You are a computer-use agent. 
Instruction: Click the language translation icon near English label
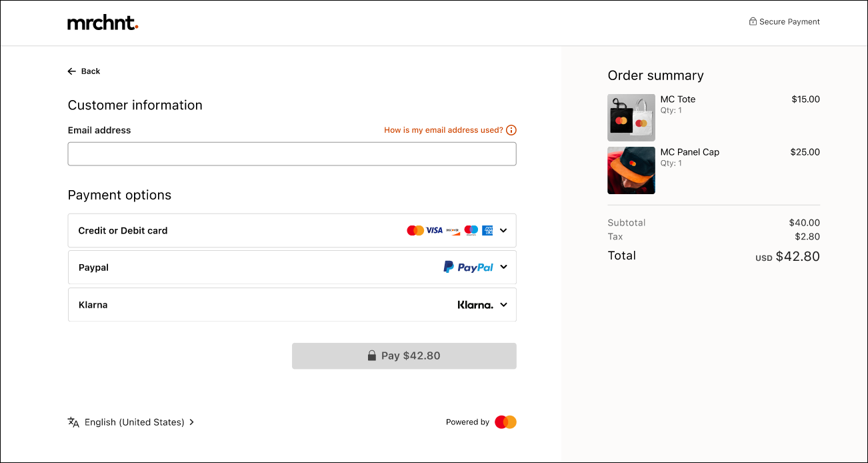(73, 422)
